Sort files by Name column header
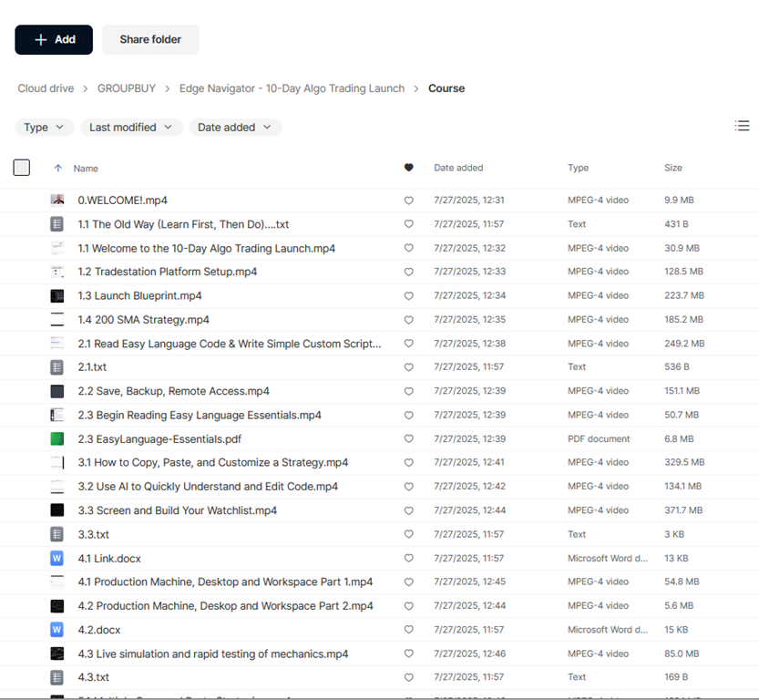The width and height of the screenshot is (759, 700). click(x=86, y=169)
